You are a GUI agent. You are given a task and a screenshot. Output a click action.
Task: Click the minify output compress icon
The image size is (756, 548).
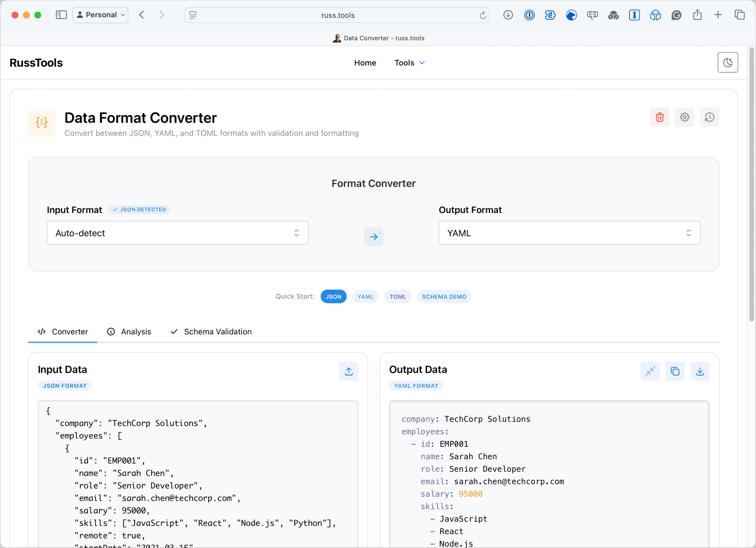coord(650,371)
